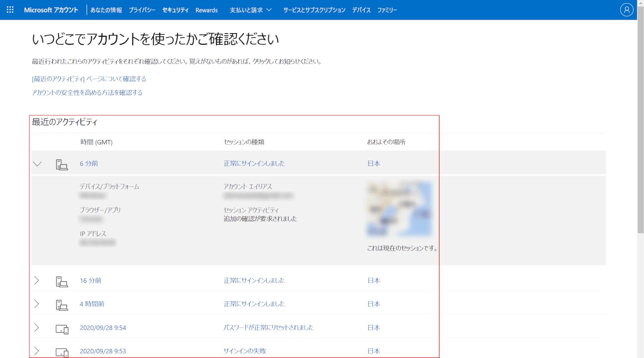Click 日本 location in the 16 分前 row
Image resolution: width=644 pixels, height=358 pixels.
pos(374,281)
